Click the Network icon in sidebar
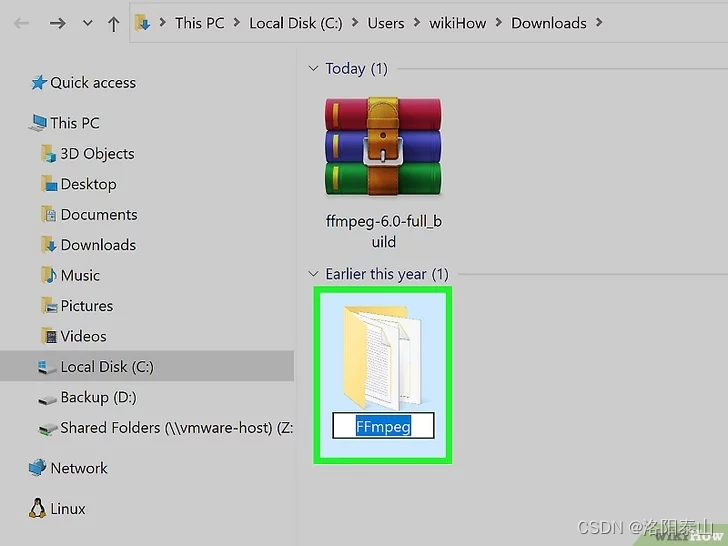Image resolution: width=728 pixels, height=546 pixels. (x=38, y=468)
